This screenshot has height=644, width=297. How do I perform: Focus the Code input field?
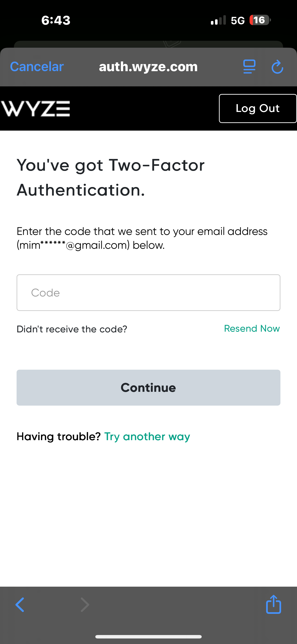point(148,293)
